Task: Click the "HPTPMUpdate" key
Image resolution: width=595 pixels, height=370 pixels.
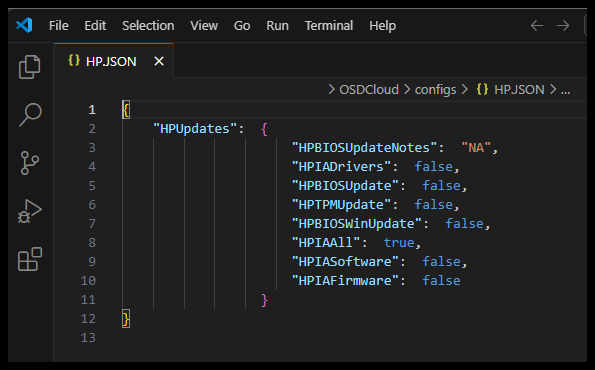Action: [341, 205]
